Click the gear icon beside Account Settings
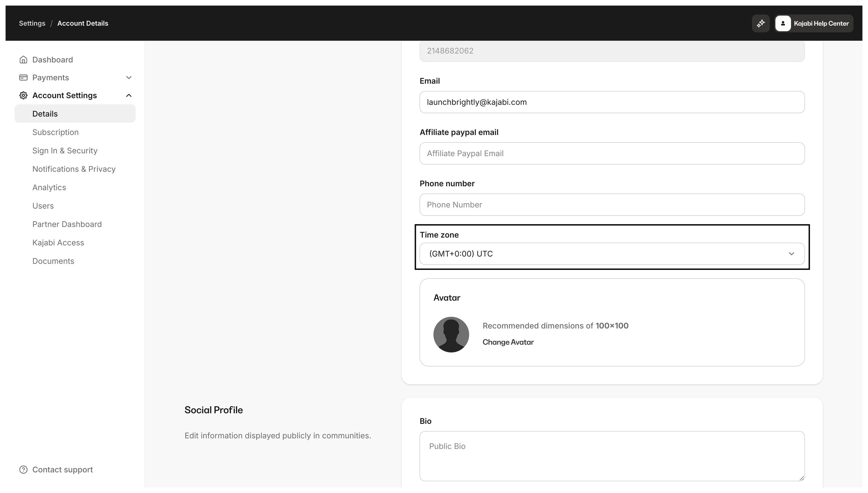The image size is (868, 493). [x=23, y=95]
